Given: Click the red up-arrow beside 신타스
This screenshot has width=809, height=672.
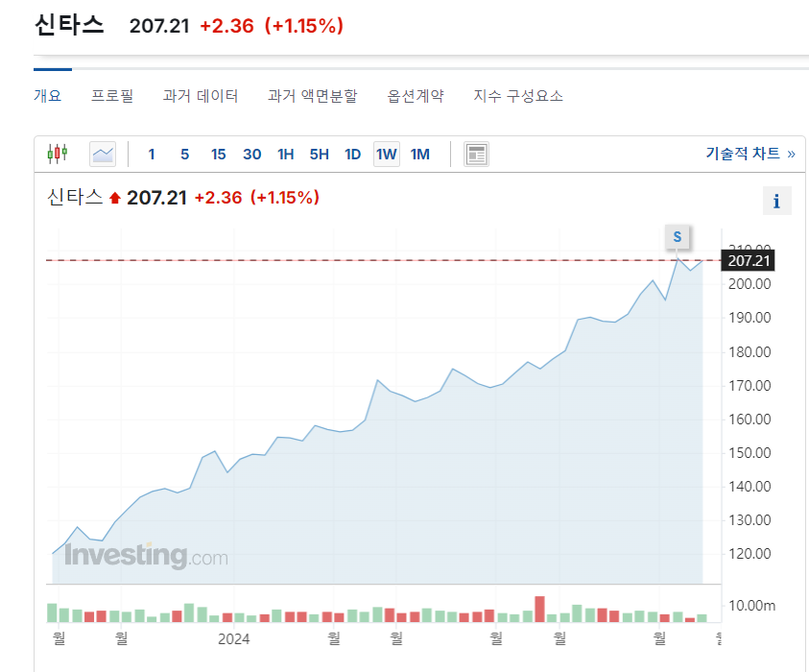Looking at the screenshot, I should pyautogui.click(x=115, y=198).
